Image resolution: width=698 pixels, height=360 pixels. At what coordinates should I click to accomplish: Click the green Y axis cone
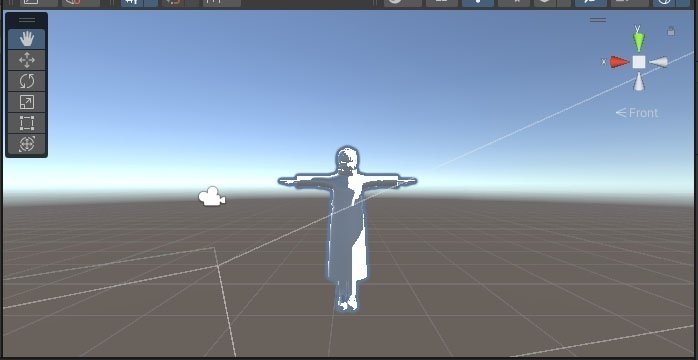pos(639,42)
